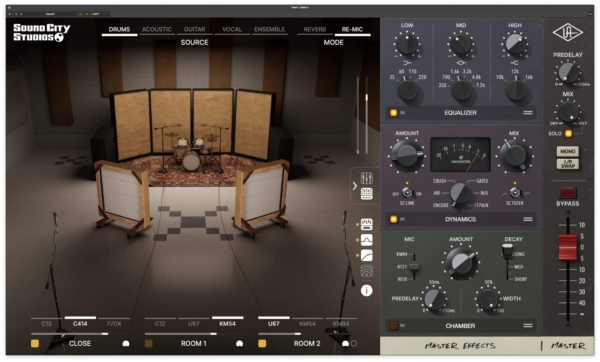Click the equalizer bars module icon
The height and width of the screenshot is (362, 600).
pos(367,224)
